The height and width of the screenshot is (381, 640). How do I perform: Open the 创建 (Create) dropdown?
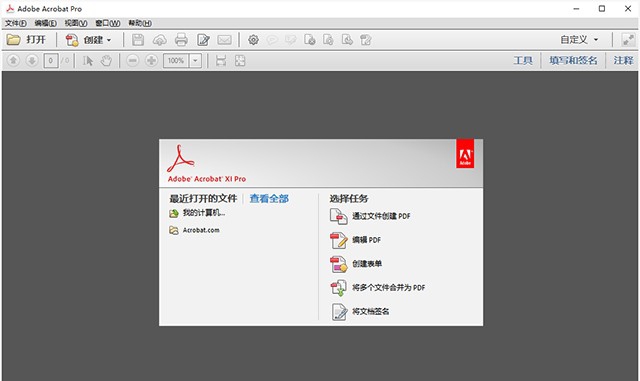click(89, 40)
